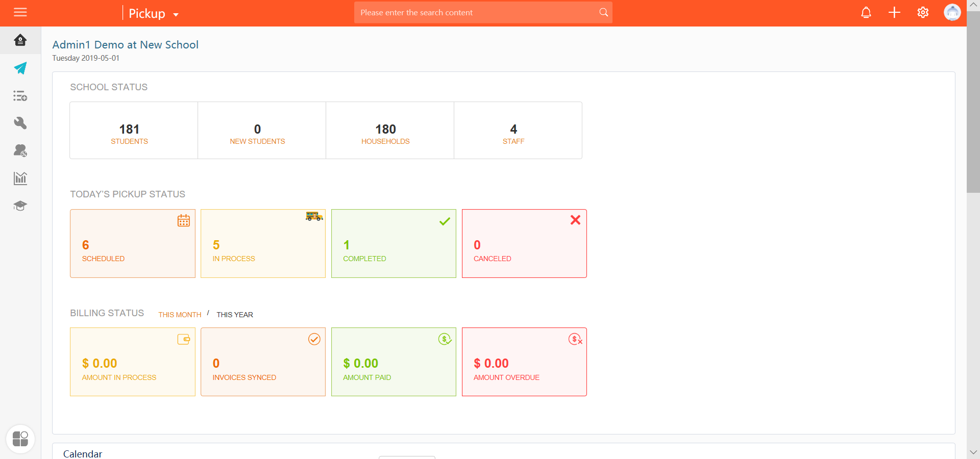Switch billing status to This Month

tap(180, 315)
